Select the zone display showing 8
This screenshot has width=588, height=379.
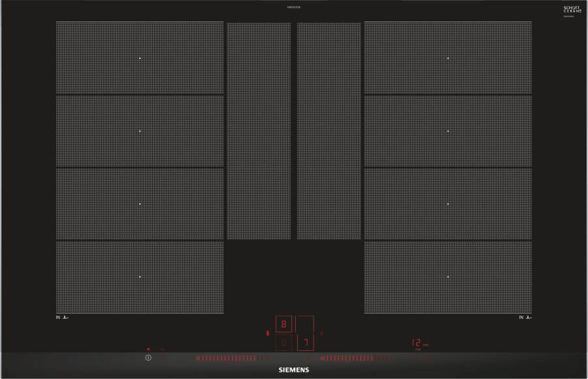click(284, 324)
